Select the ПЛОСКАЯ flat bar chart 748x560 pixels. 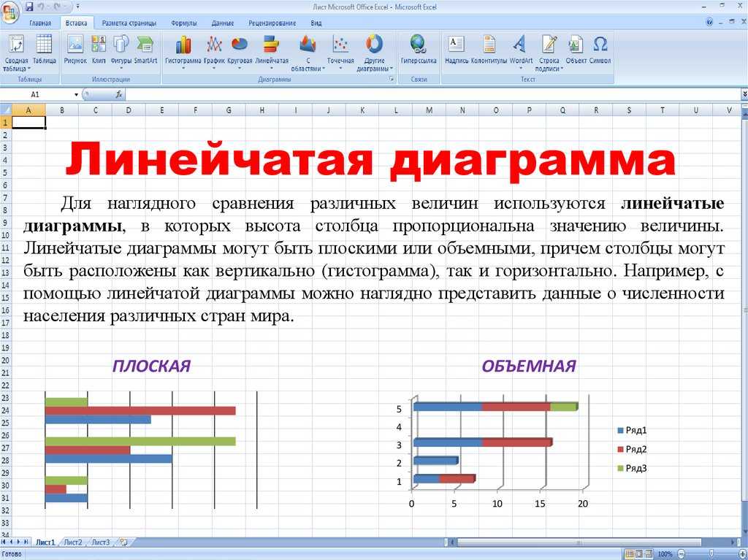coord(151,449)
